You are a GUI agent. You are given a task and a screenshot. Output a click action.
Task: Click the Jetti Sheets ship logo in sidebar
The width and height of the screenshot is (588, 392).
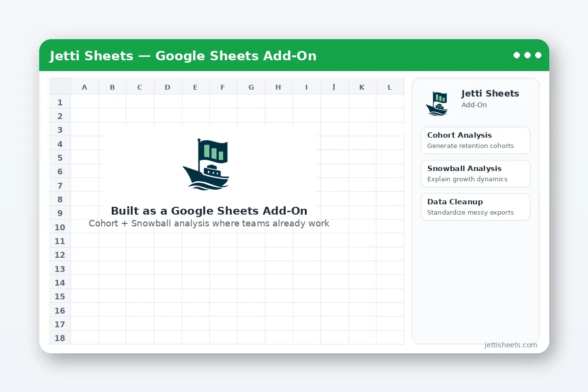coord(437,103)
